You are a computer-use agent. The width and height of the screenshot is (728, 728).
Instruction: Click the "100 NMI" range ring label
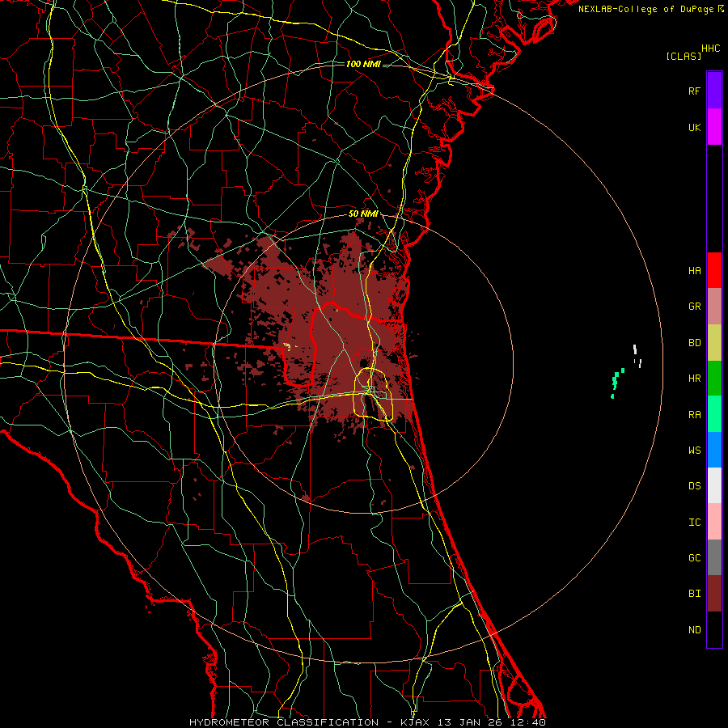click(363, 64)
